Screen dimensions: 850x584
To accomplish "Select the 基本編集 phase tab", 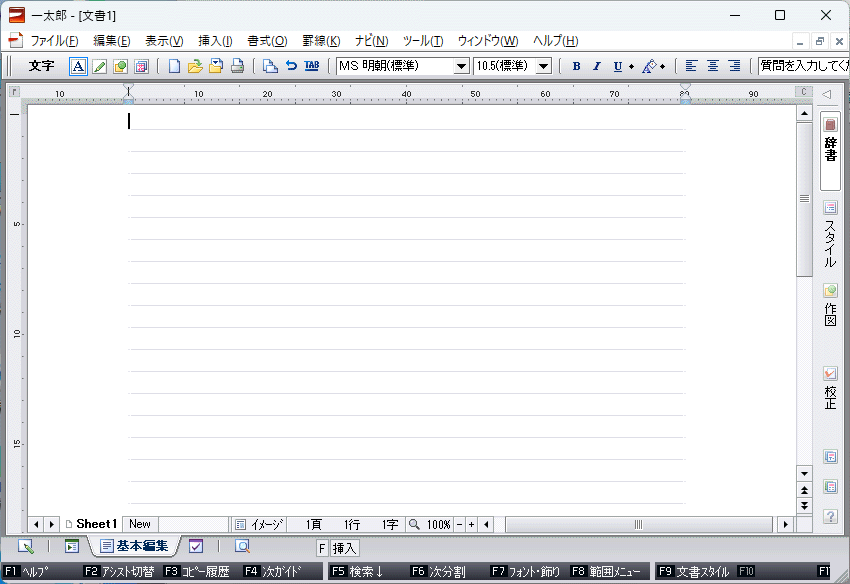I will pos(134,546).
